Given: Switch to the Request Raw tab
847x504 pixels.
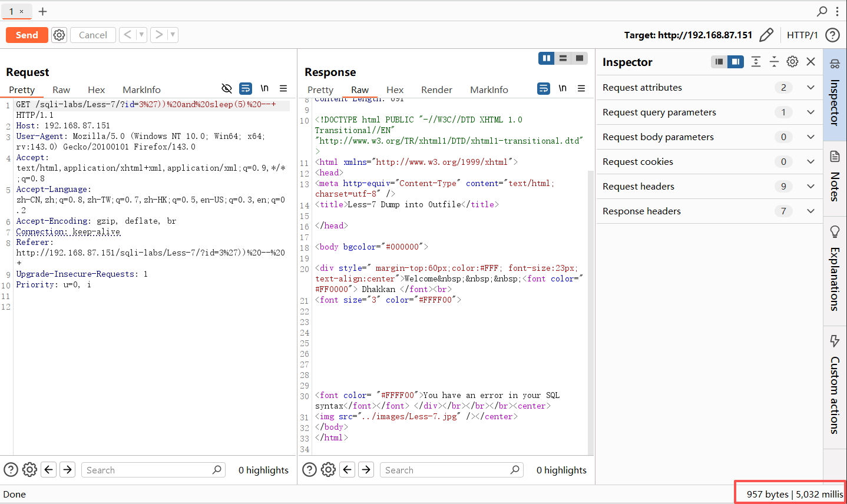Looking at the screenshot, I should pos(61,89).
